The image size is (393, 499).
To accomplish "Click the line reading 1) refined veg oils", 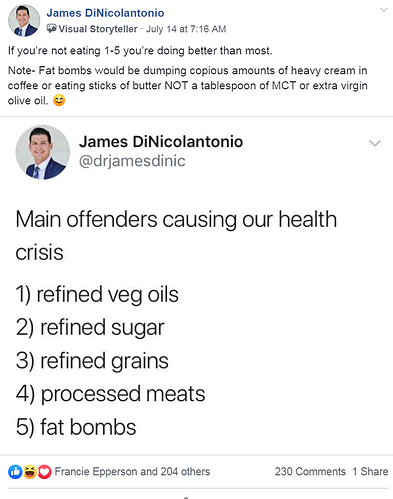I will pyautogui.click(x=97, y=295).
